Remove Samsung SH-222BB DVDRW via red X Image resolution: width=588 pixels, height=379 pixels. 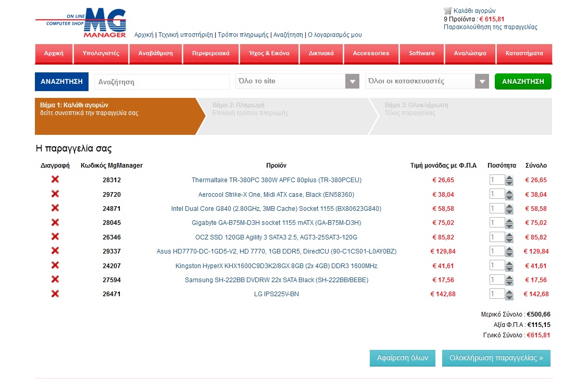click(55, 279)
